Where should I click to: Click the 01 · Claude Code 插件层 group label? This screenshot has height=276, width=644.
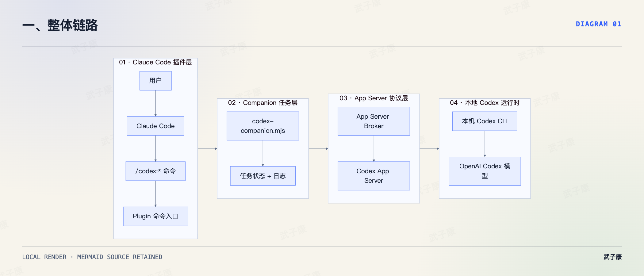tap(155, 62)
